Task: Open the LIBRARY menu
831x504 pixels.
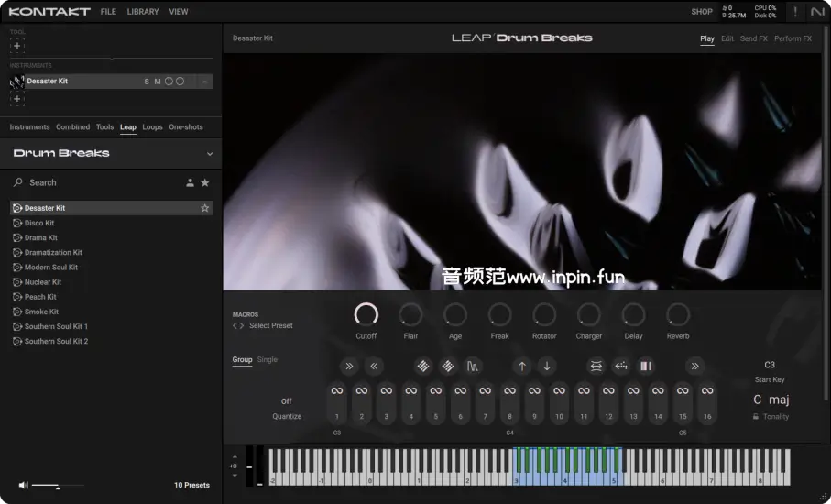Action: 142,12
